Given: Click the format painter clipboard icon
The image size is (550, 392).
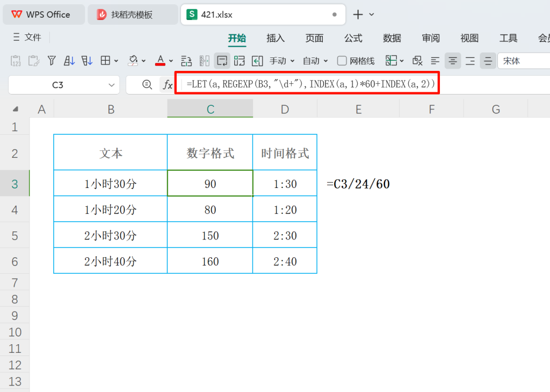Looking at the screenshot, I should 34,61.
